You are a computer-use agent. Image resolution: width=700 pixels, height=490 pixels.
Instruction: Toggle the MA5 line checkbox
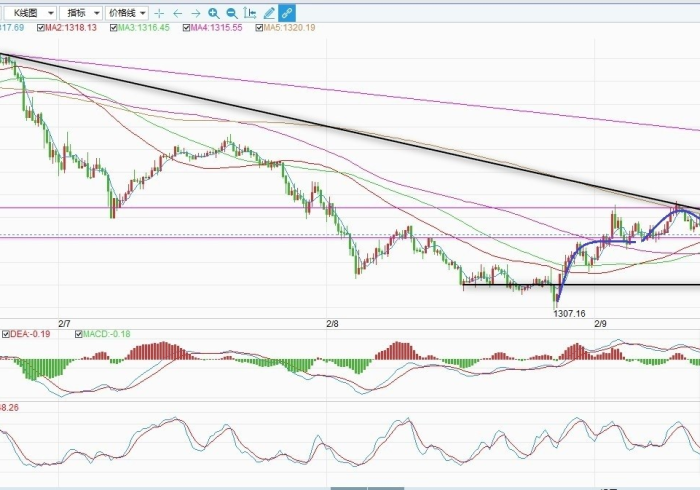(260, 28)
